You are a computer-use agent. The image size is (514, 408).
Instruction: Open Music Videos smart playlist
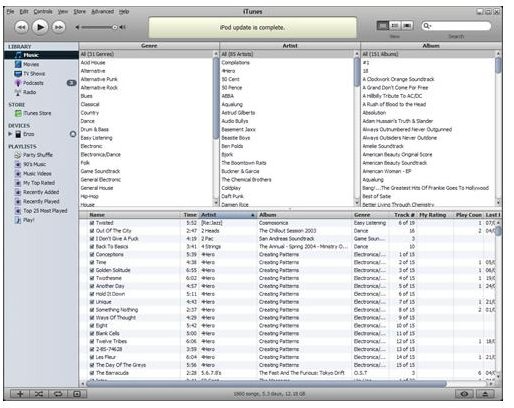[37, 174]
